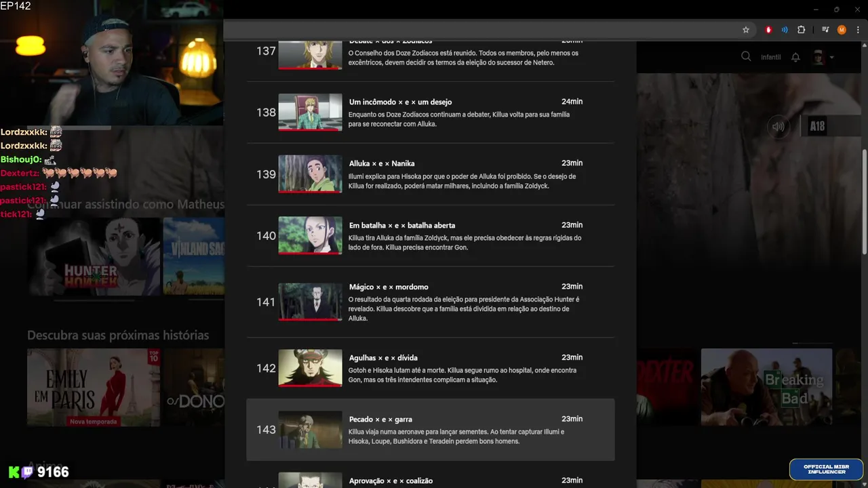Viewport: 868px width, 488px height.
Task: Bookmark this page with the star icon
Action: point(746,30)
